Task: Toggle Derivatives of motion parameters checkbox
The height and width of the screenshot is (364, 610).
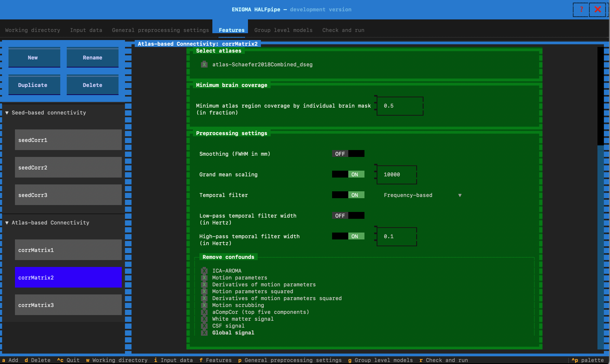Action: (x=204, y=285)
